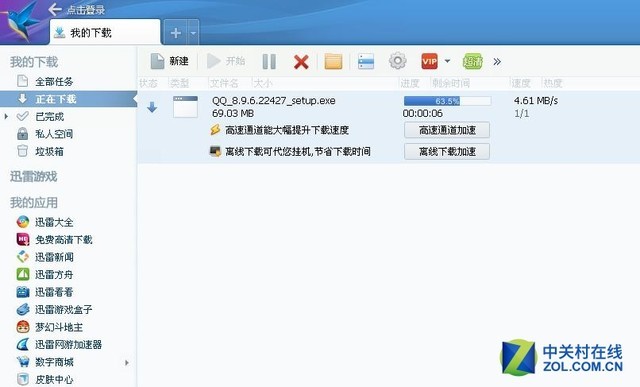
Task: Click the back arrow next to 点击登录
Action: pos(55,9)
